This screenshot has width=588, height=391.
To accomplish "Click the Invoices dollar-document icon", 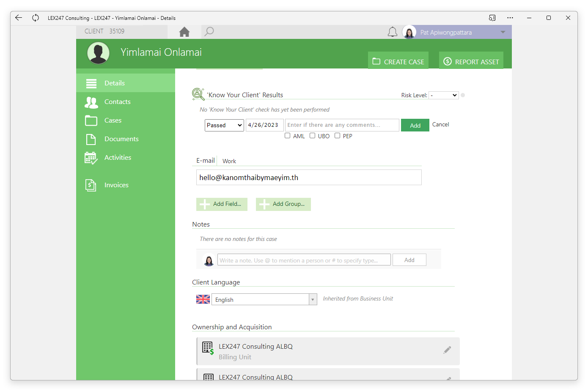I will tap(91, 185).
